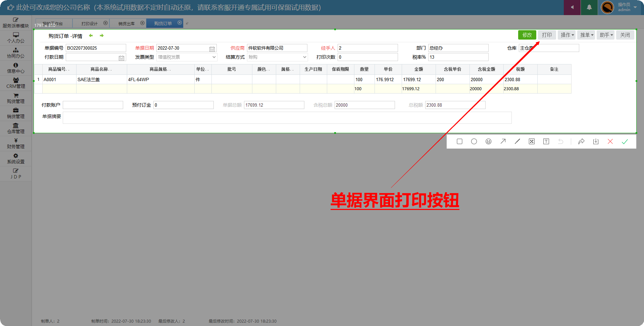Screen dimensions: 644x326
Task: Click the 付款账户 input field
Action: point(93,105)
